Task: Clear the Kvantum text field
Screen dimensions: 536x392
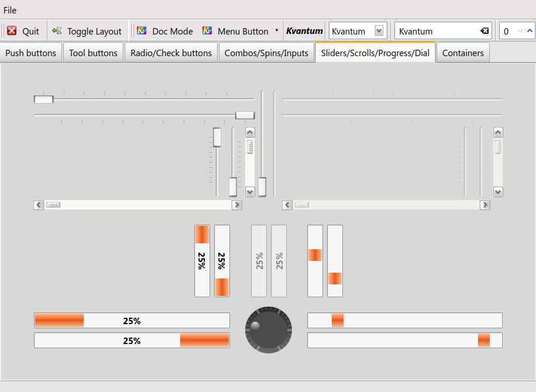Action: pyautogui.click(x=485, y=31)
